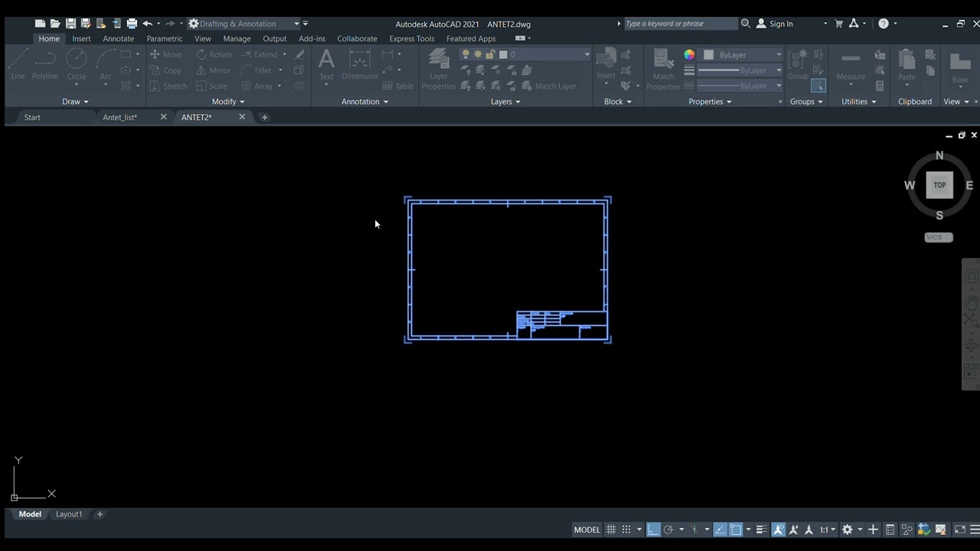
Task: Toggle isometric drafting in status bar
Action: 694,530
